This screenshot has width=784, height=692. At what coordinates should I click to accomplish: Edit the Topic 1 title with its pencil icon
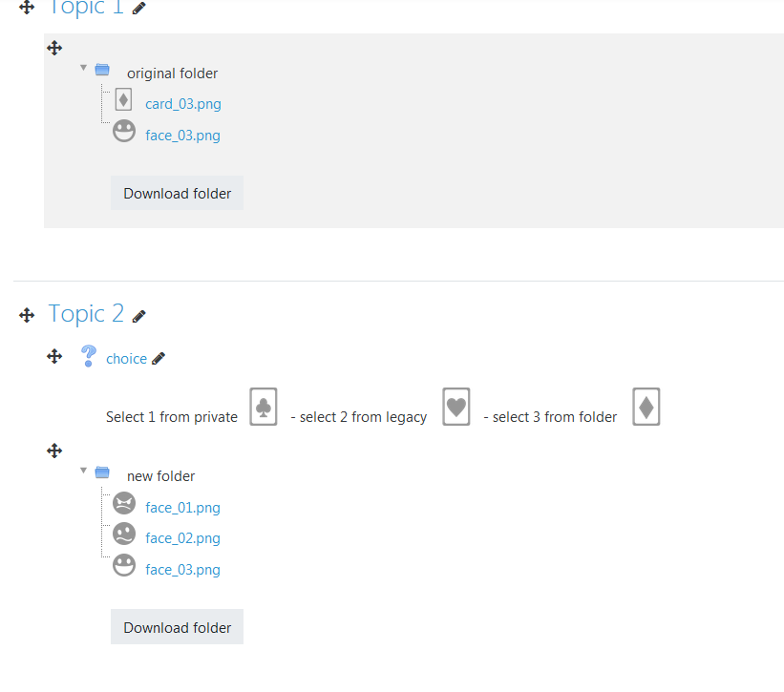pos(138,8)
